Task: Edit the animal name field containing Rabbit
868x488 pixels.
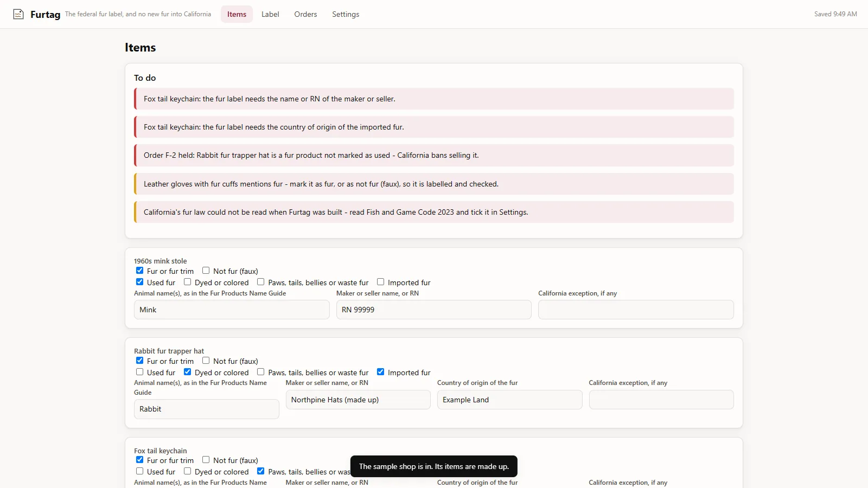Action: click(x=206, y=409)
